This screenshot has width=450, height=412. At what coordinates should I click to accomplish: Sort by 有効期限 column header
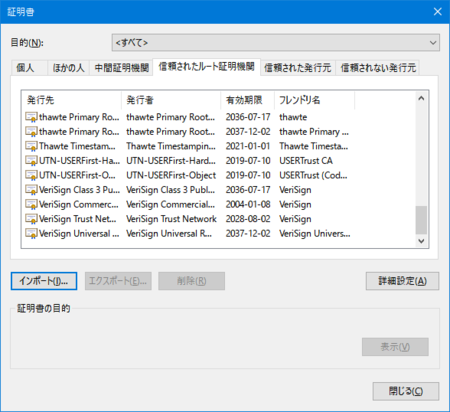click(248, 100)
